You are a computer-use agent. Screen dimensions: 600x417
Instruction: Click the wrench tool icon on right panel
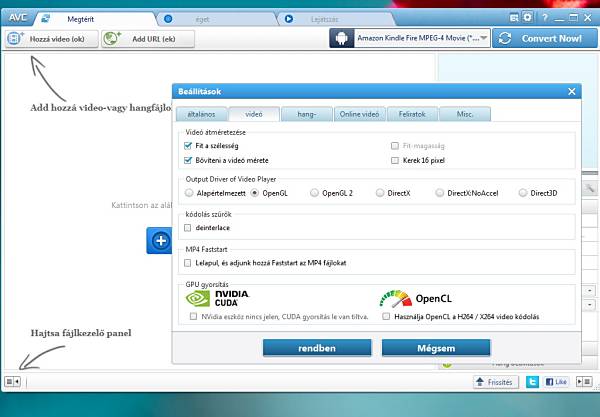coord(590,188)
